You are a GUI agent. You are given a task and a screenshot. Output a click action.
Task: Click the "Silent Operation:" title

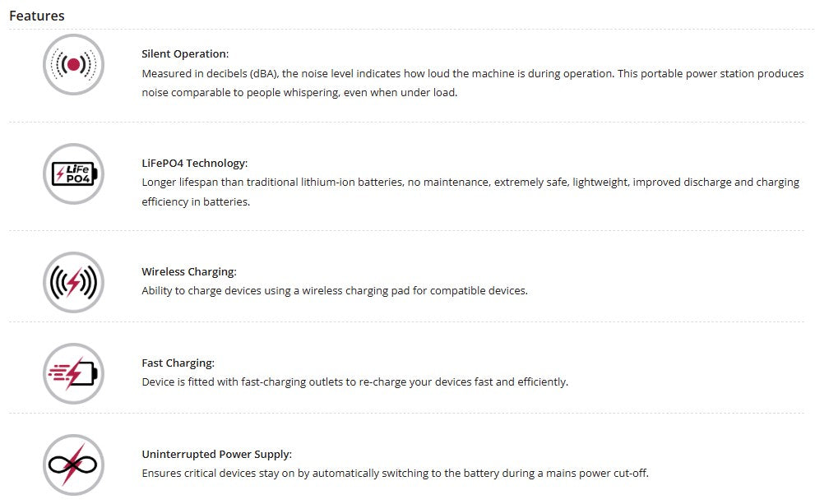point(185,54)
